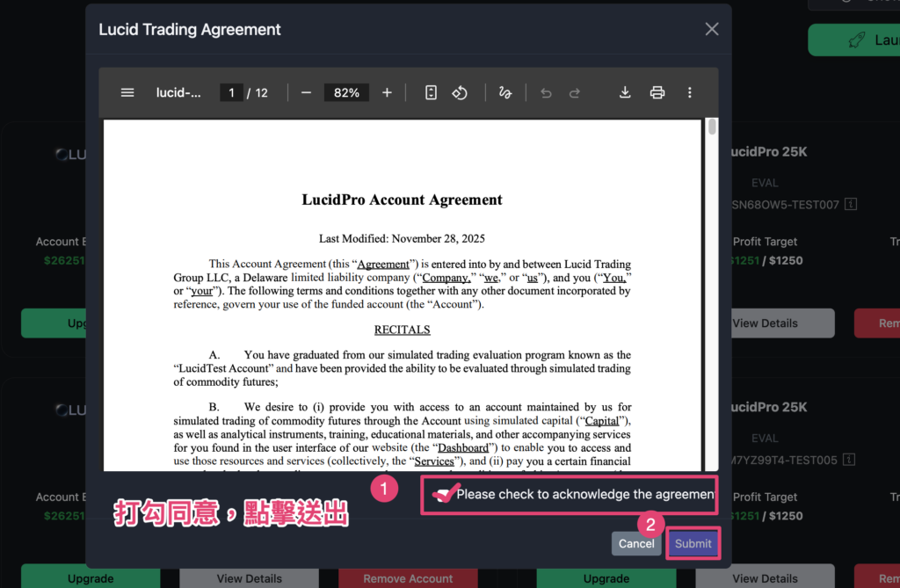Click the zoom in plus icon
Viewport: 900px width, 588px height.
[x=387, y=92]
